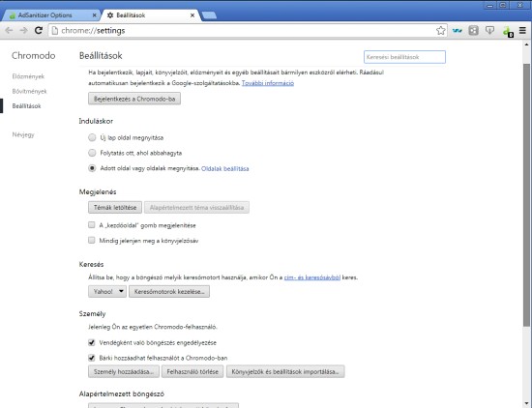Select 'Folytatás ott, ahol abbahagyta' option
532x408 pixels.
[x=92, y=153]
